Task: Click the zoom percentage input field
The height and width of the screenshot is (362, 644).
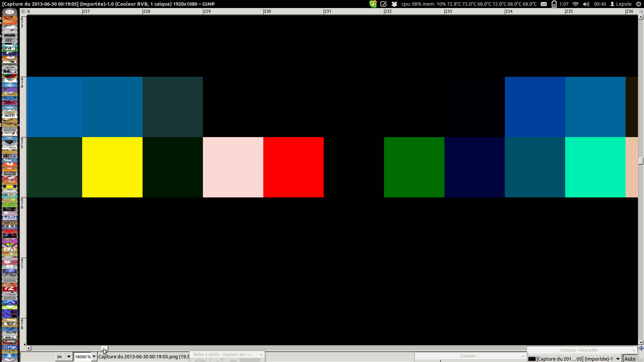Action: tap(83, 357)
